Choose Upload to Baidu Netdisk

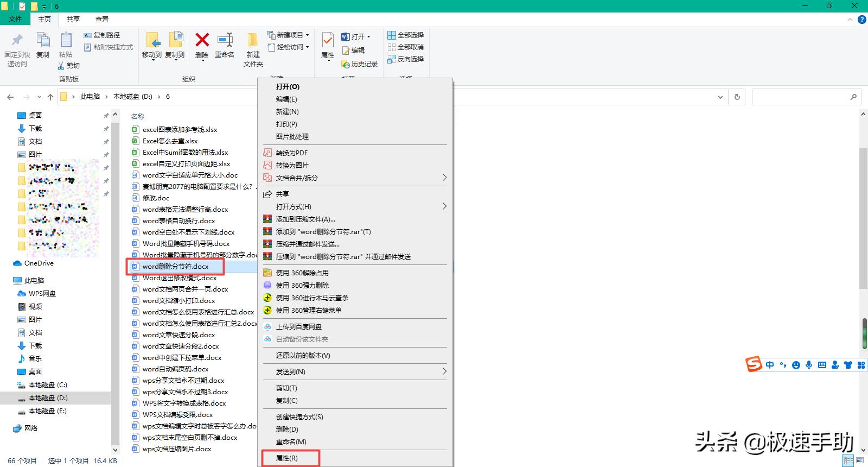pyautogui.click(x=355, y=326)
